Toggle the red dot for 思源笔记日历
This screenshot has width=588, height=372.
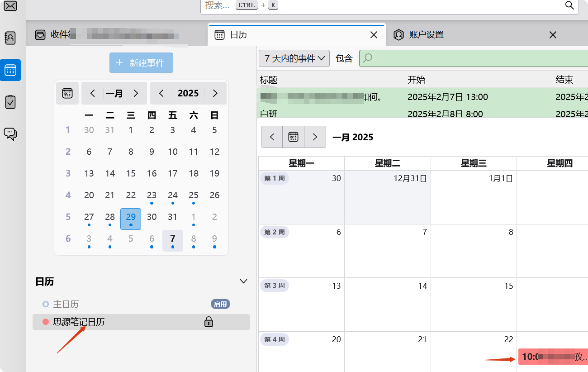pyautogui.click(x=47, y=322)
